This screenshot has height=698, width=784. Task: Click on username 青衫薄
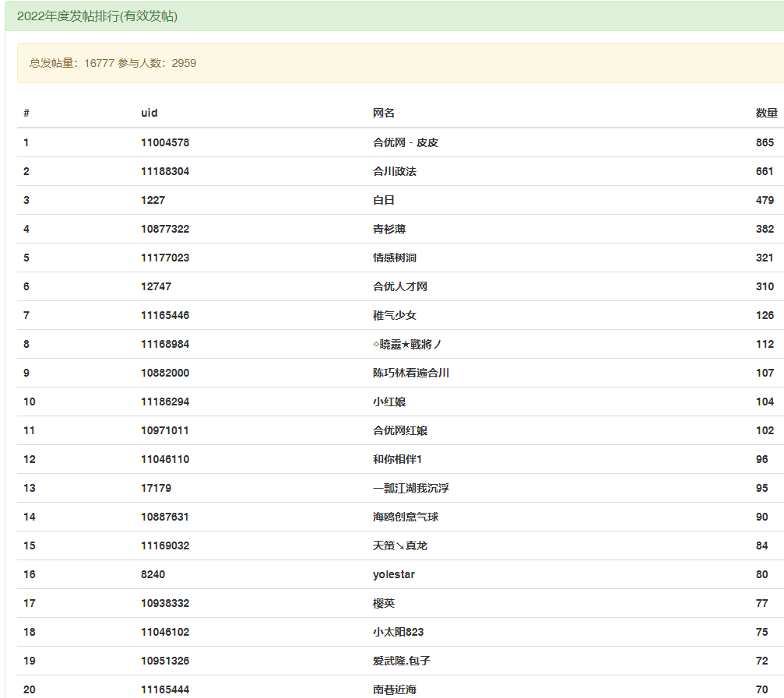[x=389, y=229]
